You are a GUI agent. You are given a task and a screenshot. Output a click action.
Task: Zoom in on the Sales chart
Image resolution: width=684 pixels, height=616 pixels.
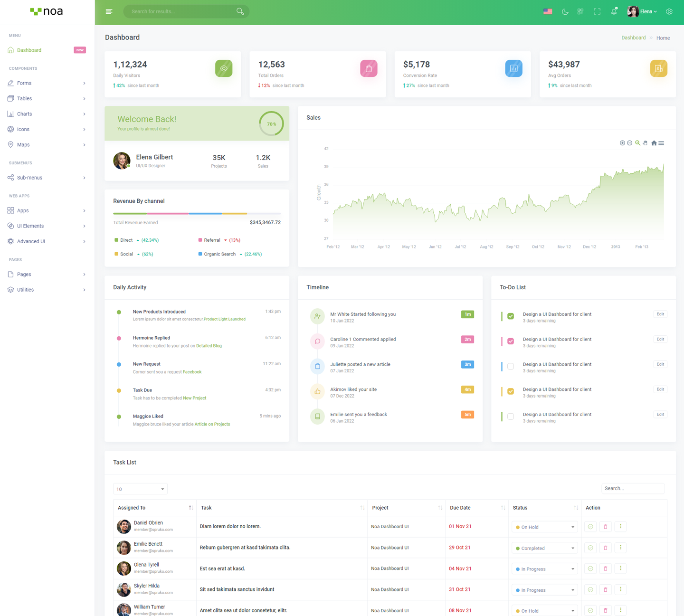[x=622, y=143]
